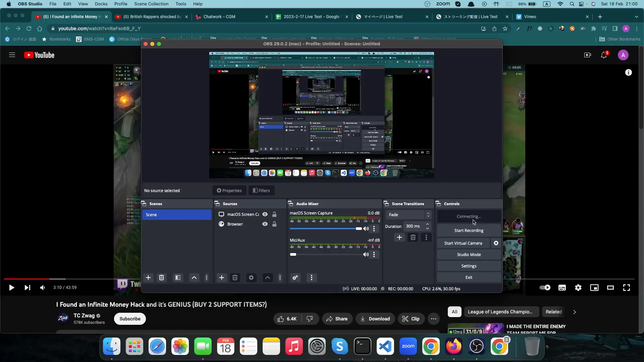Seek on YouTube video progress bar
The width and height of the screenshot is (644, 362).
319,279
